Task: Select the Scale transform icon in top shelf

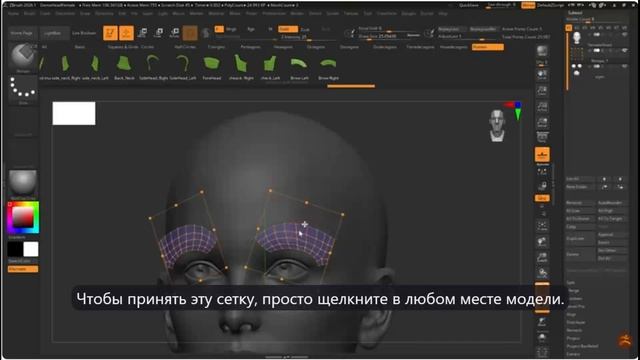Action: point(158,33)
